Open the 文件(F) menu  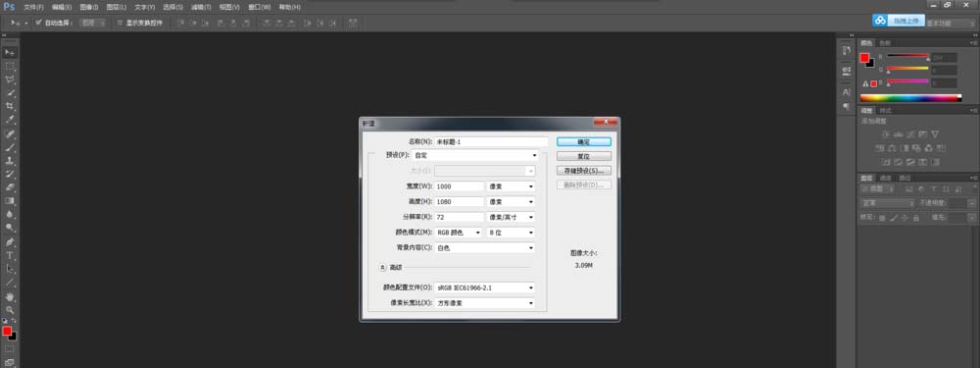tap(33, 7)
